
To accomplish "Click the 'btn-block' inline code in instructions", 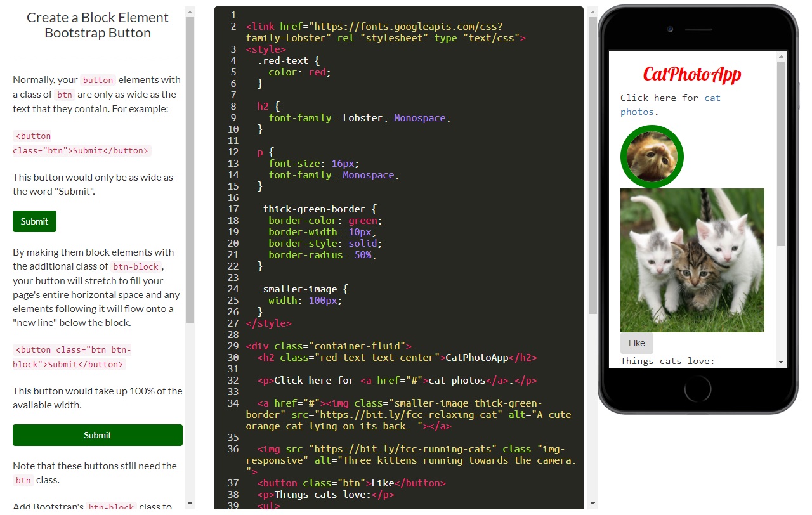I will click(x=136, y=266).
